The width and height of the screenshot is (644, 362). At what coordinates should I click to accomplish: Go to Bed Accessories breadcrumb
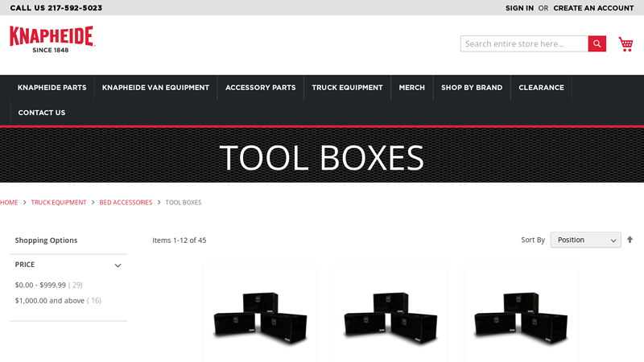pos(126,203)
